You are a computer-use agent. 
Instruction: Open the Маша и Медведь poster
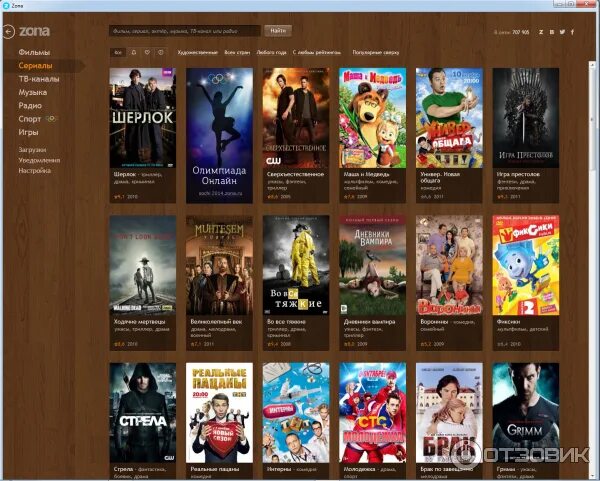pyautogui.click(x=373, y=118)
